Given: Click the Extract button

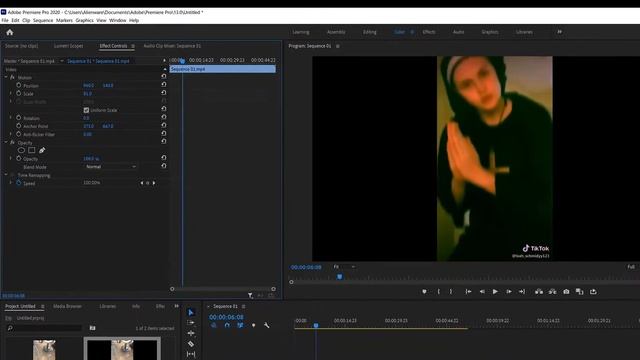Looking at the screenshot, I should pyautogui.click(x=552, y=291).
